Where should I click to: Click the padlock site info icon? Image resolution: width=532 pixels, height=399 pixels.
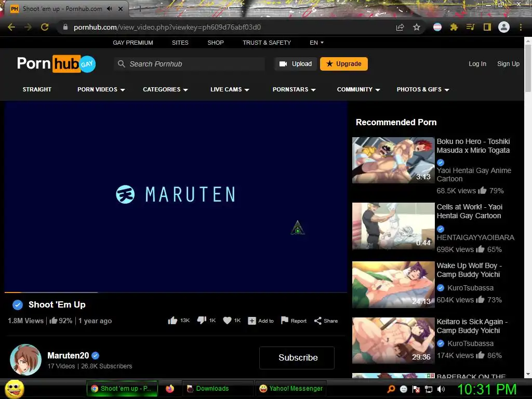65,27
